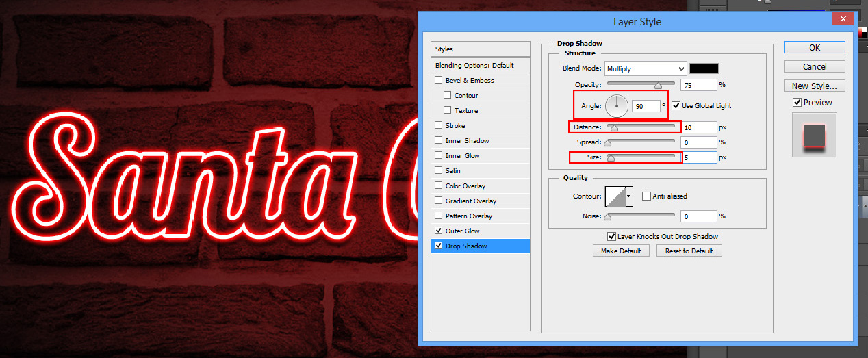Click the black shadow color swatch
Viewport: 868px width, 358px height.
704,68
